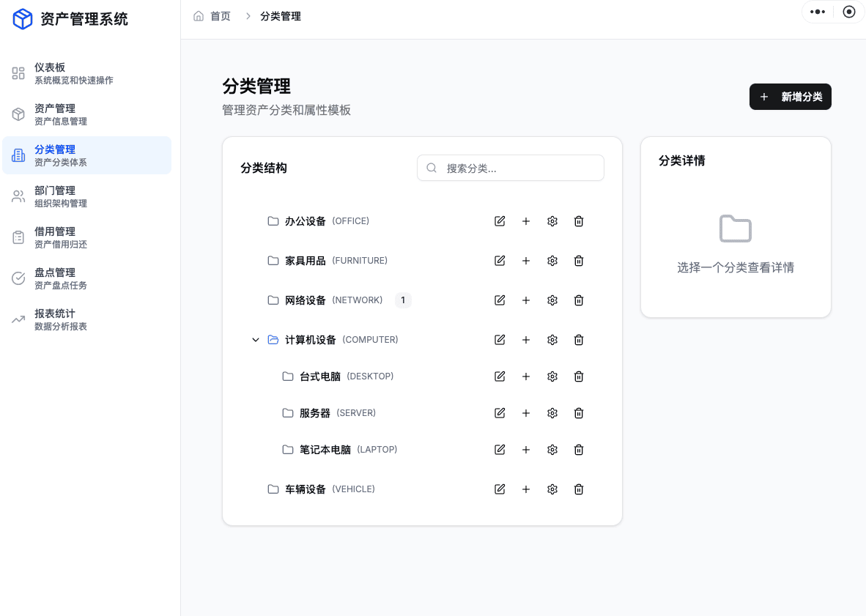The height and width of the screenshot is (616, 866).
Task: Edit the 服务器 subcategory
Action: tap(499, 413)
